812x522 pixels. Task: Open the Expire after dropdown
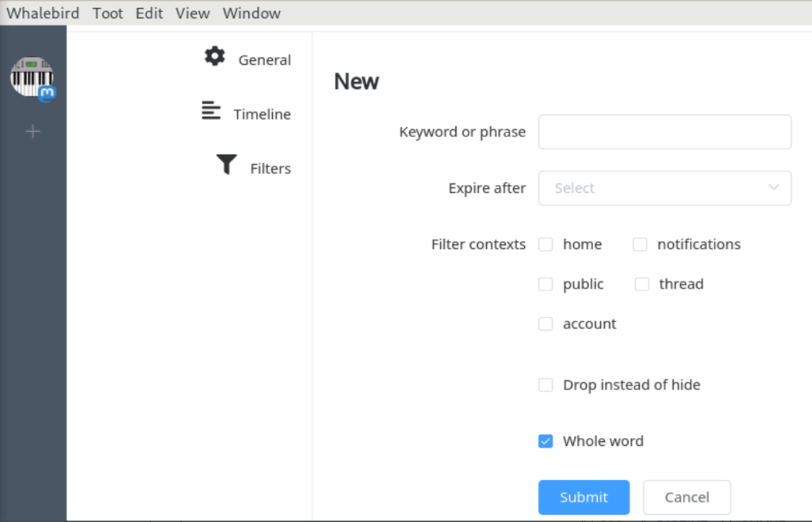[665, 188]
